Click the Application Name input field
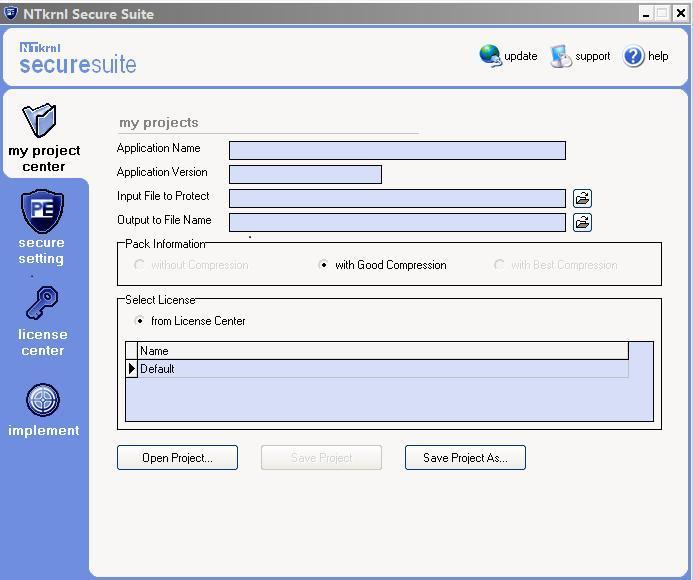This screenshot has width=693, height=580. tap(397, 150)
